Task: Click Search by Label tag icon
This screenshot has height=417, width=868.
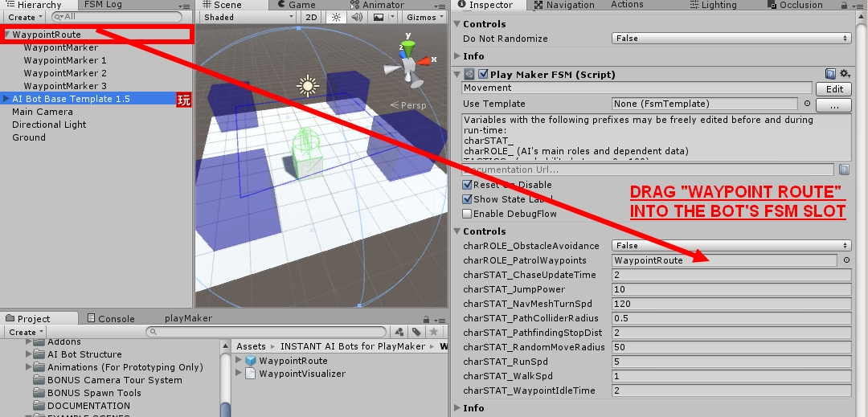Action: tap(417, 332)
